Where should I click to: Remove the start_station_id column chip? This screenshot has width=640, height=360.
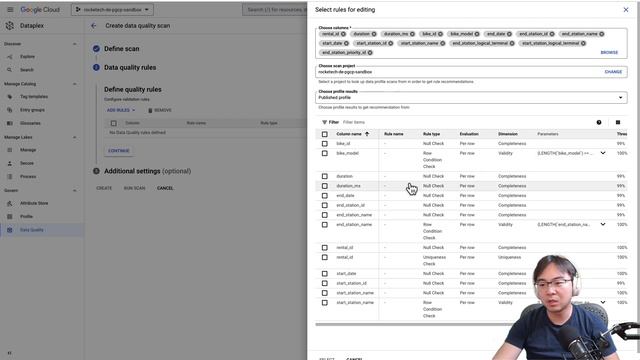[391, 43]
